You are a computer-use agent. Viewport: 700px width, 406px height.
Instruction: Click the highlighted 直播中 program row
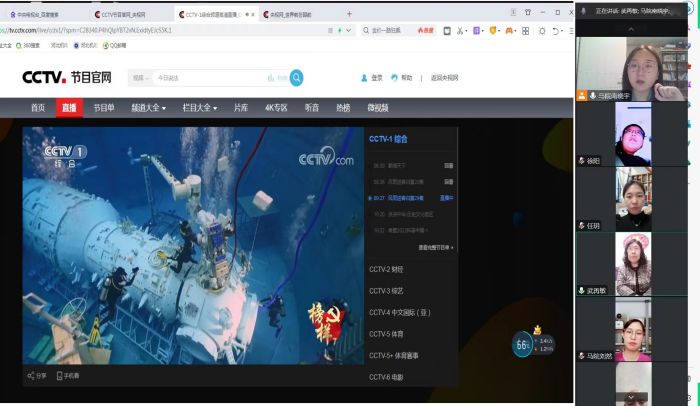[411, 198]
